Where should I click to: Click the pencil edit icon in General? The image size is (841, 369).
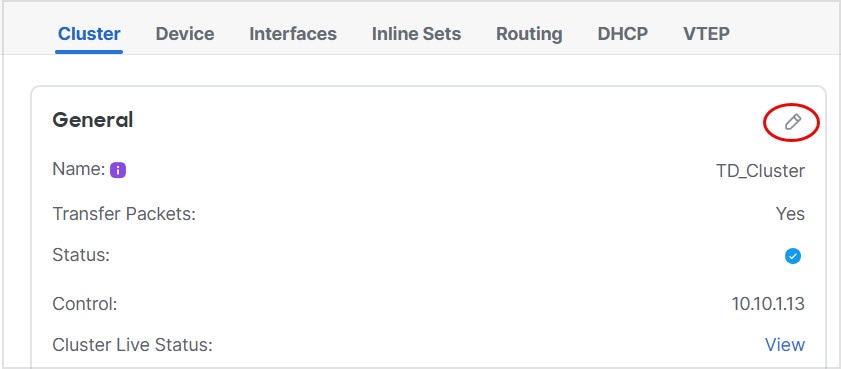point(793,122)
